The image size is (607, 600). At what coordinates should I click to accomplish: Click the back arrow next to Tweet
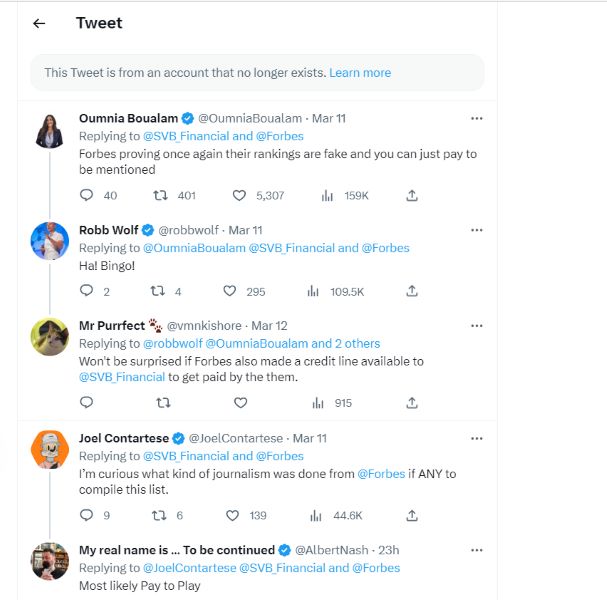(39, 23)
